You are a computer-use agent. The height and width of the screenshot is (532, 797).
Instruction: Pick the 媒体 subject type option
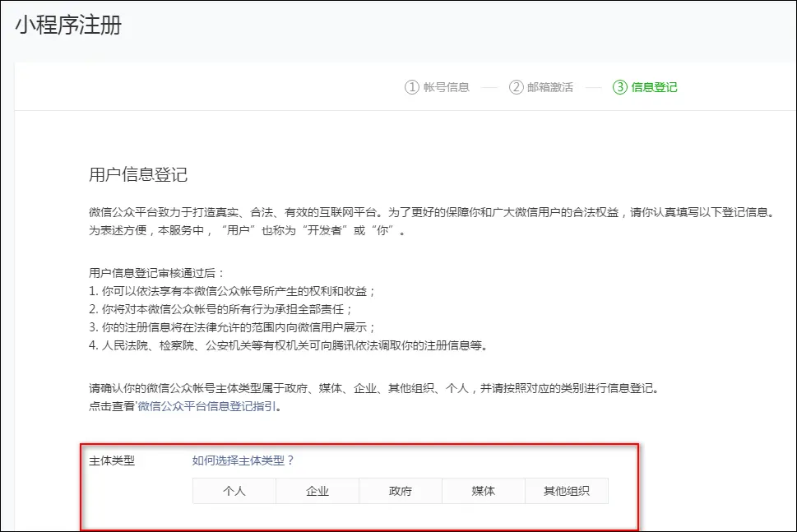(x=484, y=491)
